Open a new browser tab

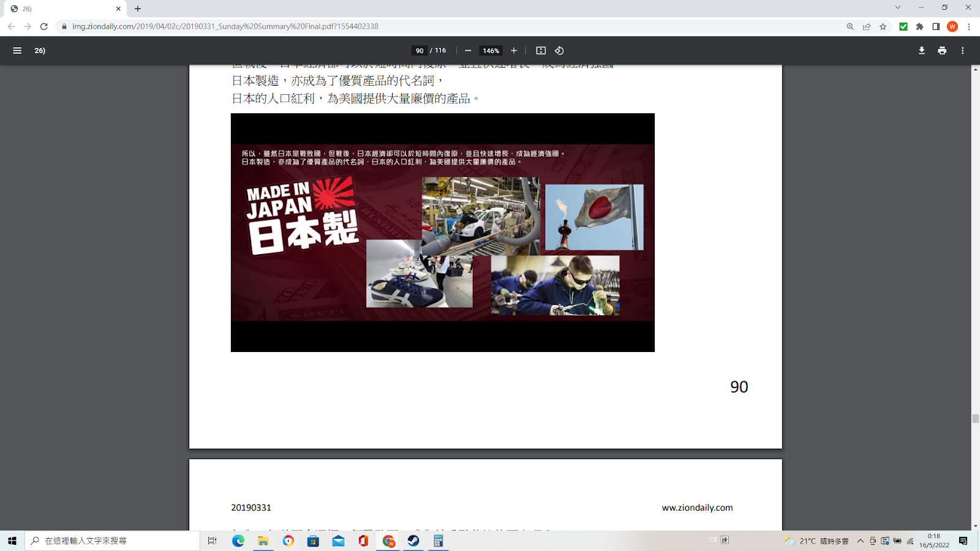tap(138, 9)
